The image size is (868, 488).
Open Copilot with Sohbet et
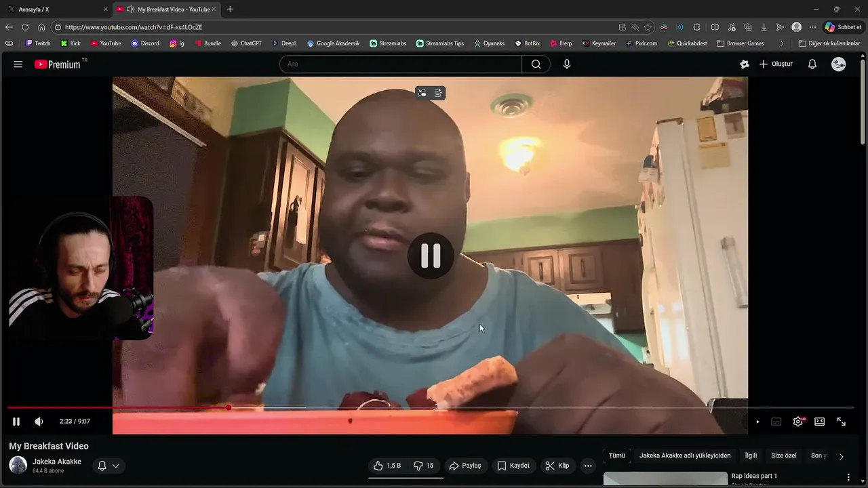pos(843,27)
